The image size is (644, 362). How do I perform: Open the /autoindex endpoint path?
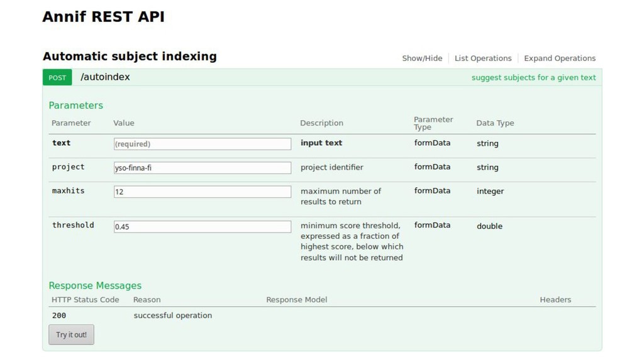click(105, 77)
